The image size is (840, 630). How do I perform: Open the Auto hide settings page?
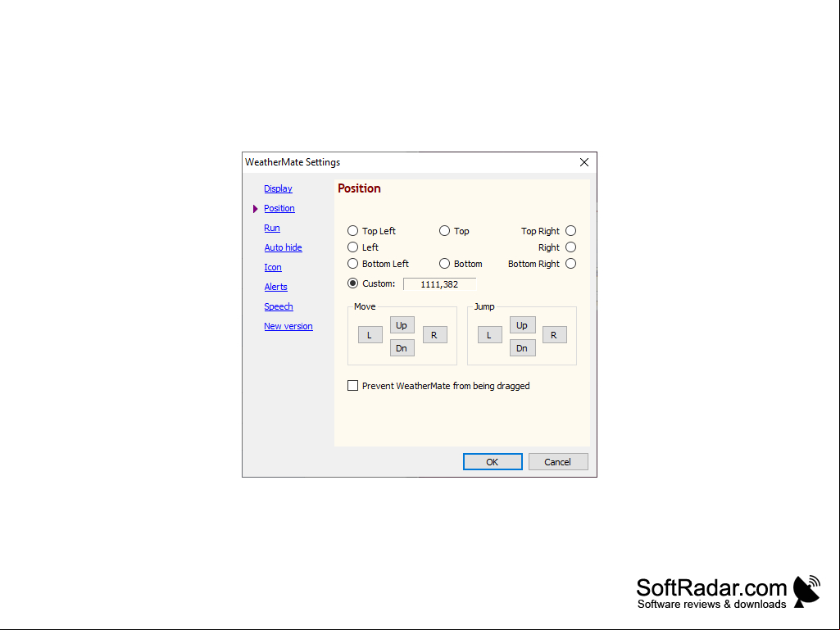[283, 247]
